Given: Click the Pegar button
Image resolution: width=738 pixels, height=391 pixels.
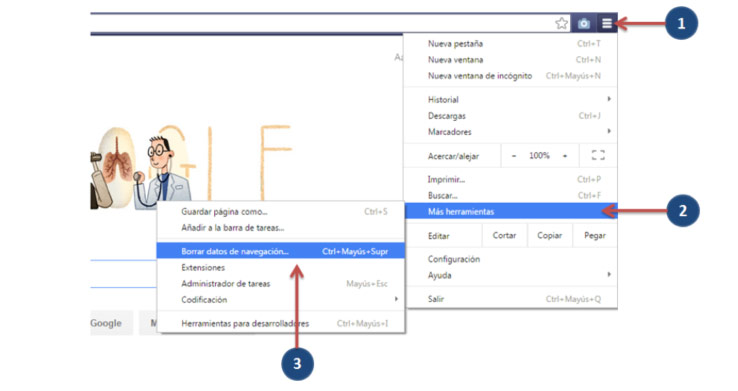Looking at the screenshot, I should pos(595,235).
